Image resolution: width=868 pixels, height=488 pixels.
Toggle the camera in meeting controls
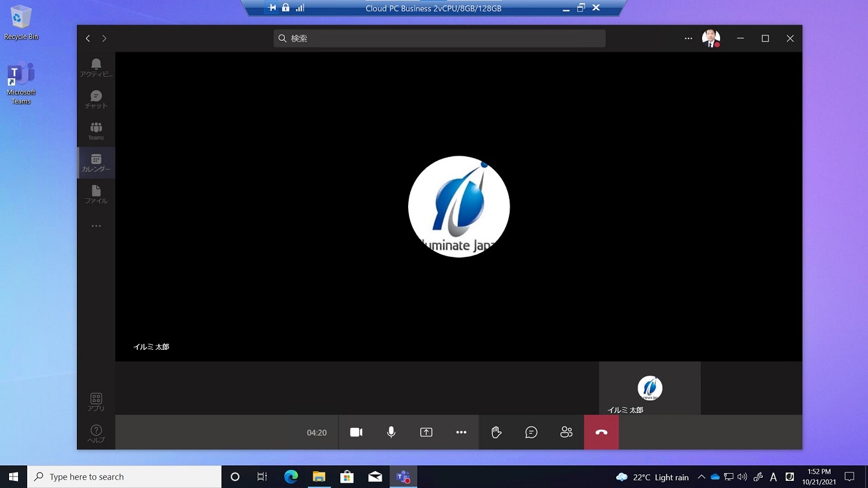point(356,432)
